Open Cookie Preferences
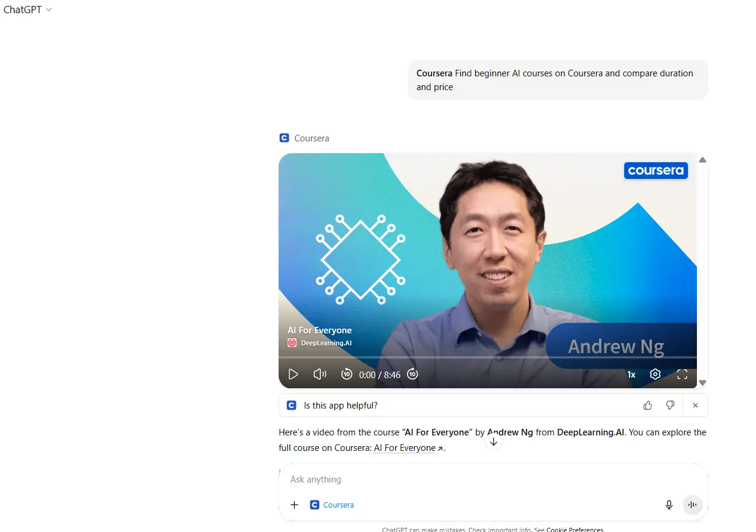The width and height of the screenshot is (756, 532). coord(574,530)
